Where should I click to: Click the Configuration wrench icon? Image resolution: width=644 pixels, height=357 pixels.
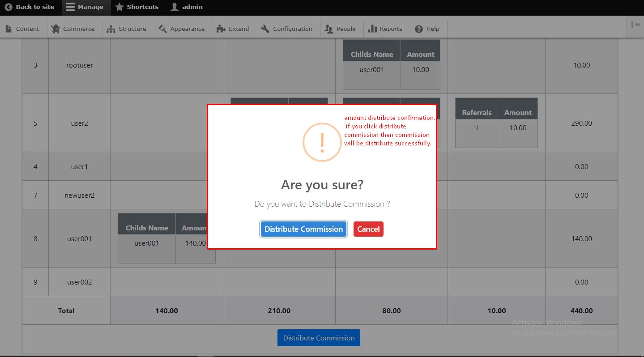(265, 29)
